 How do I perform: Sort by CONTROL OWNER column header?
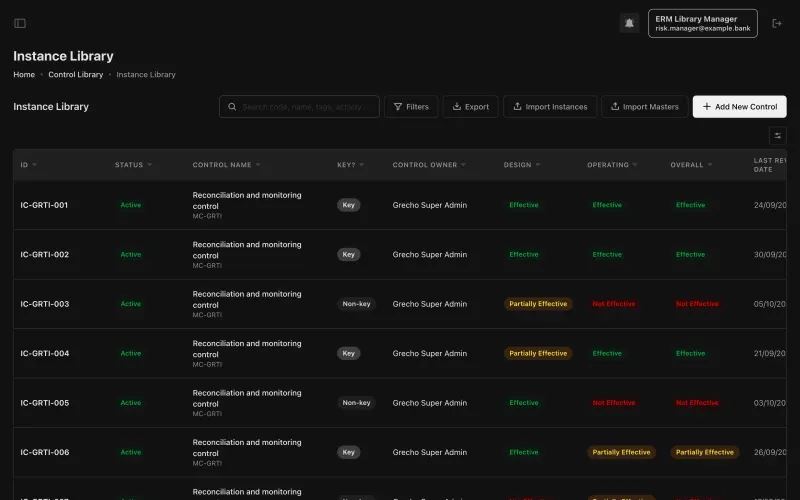[x=429, y=165]
